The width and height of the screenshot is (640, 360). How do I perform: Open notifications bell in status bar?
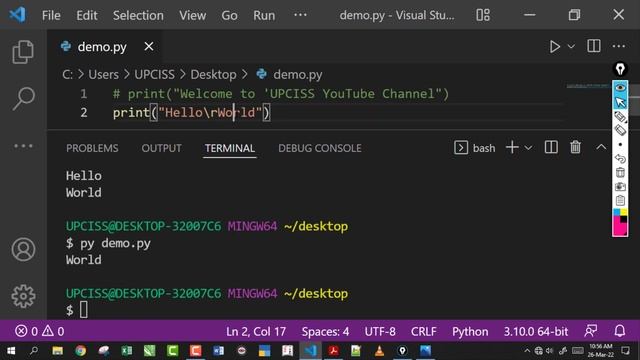pyautogui.click(x=620, y=331)
